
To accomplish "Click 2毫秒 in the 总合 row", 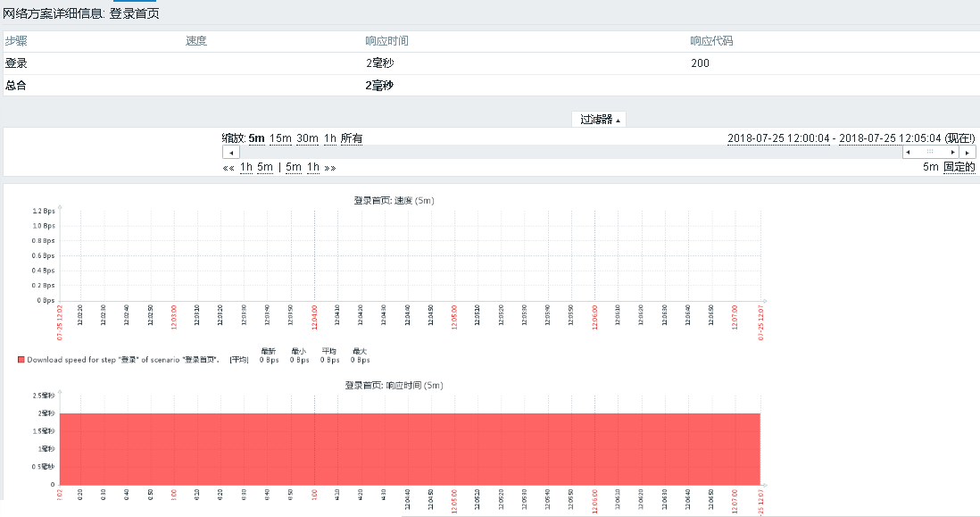I will (x=379, y=86).
